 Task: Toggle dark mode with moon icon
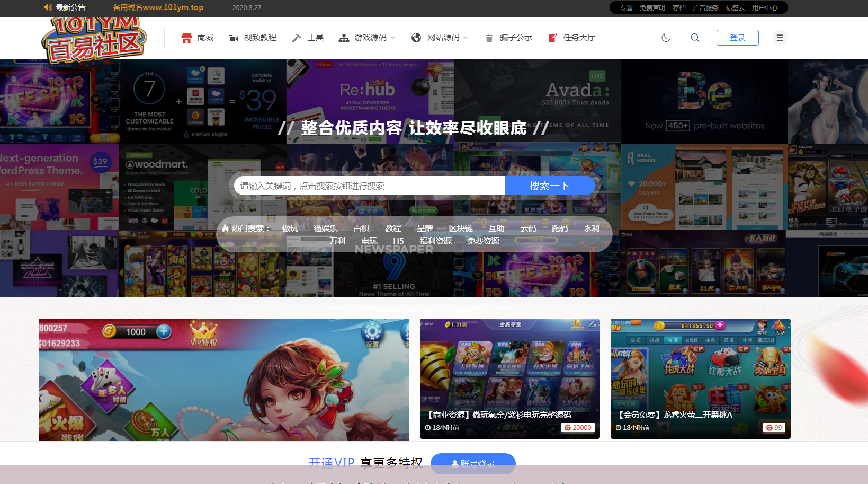tap(666, 38)
